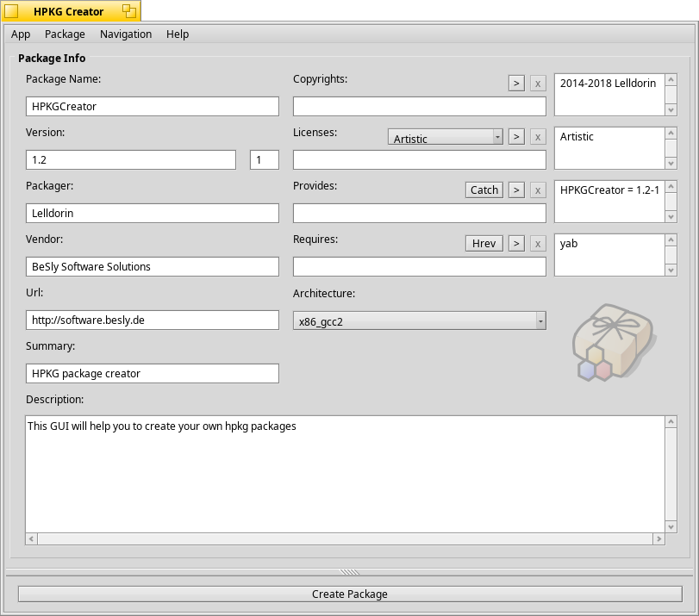
Task: Click the x remove button for Requires
Action: click(x=538, y=244)
